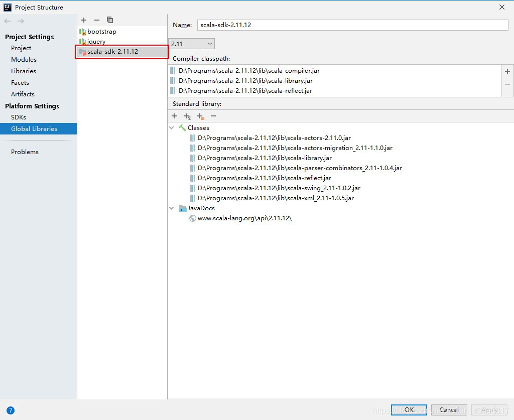Select scala-actors-2.11.0.jar class entry
This screenshot has width=514, height=420.
(x=274, y=138)
